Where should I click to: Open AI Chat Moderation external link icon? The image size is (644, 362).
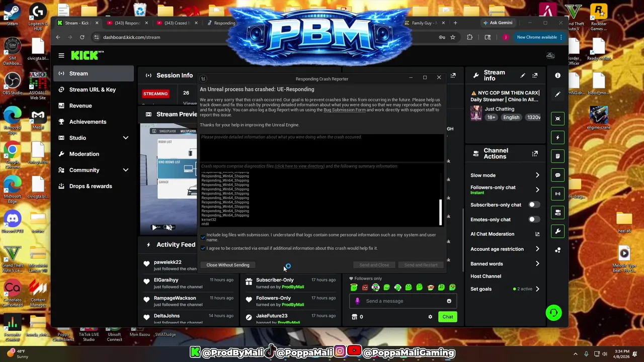(537, 234)
